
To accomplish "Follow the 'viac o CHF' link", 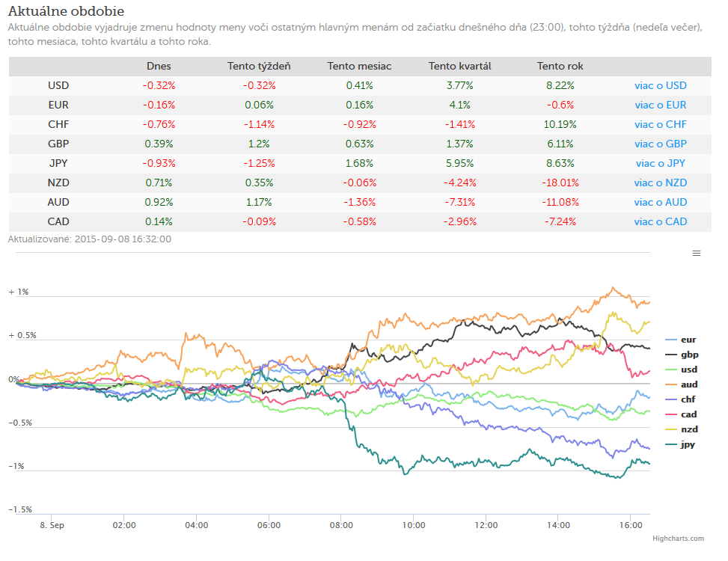I will 660,124.
